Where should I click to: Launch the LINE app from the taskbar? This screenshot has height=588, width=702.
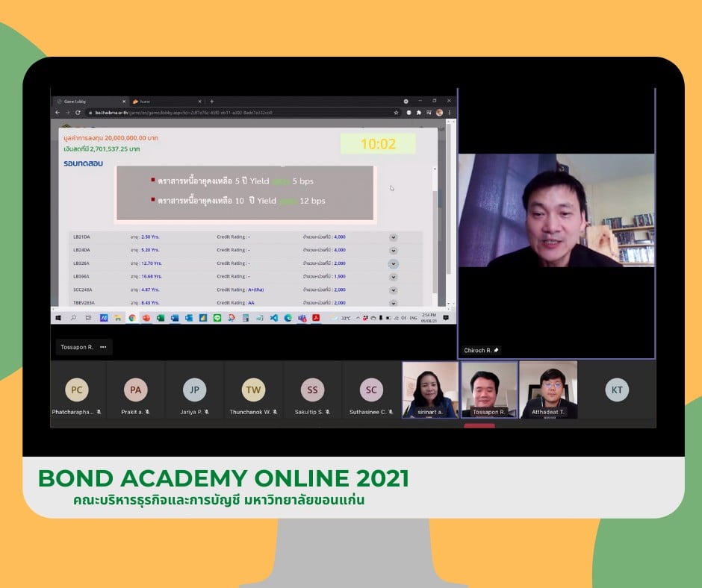click(217, 318)
